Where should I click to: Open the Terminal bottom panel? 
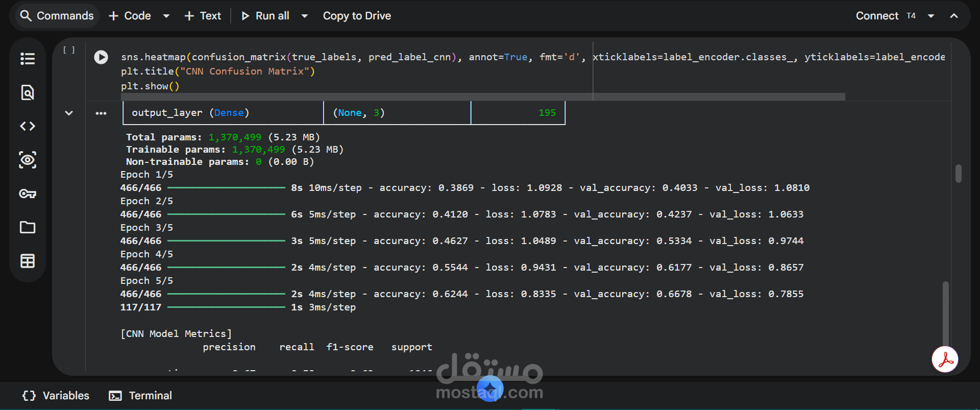141,396
